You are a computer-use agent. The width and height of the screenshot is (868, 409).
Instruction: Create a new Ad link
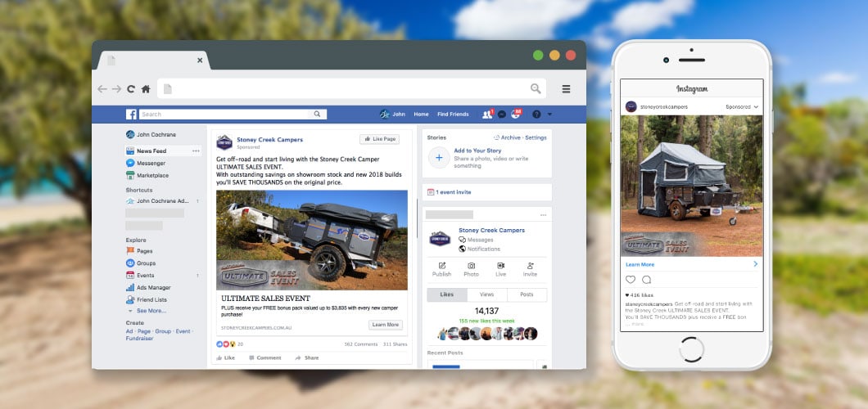point(129,331)
